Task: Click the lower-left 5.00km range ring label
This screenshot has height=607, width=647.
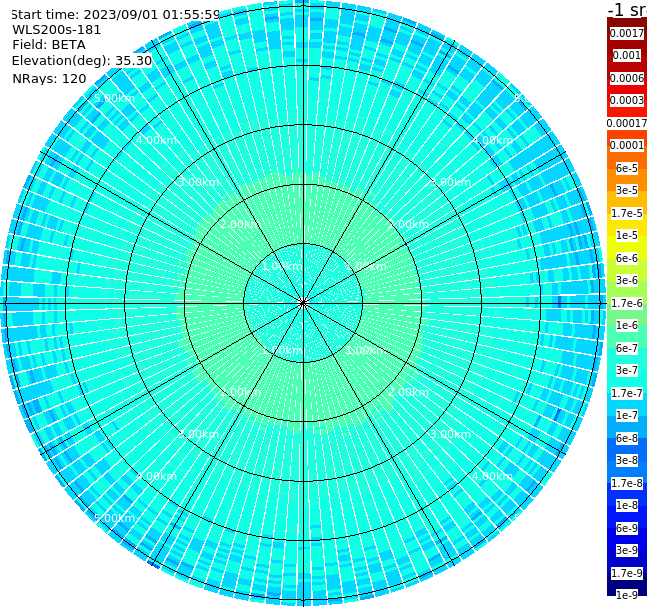Action: (114, 518)
